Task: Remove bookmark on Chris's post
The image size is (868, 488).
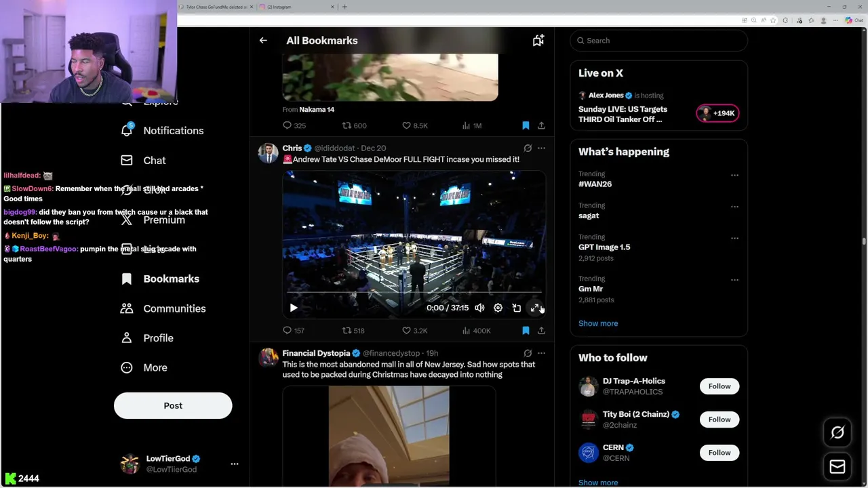Action: coord(526,331)
